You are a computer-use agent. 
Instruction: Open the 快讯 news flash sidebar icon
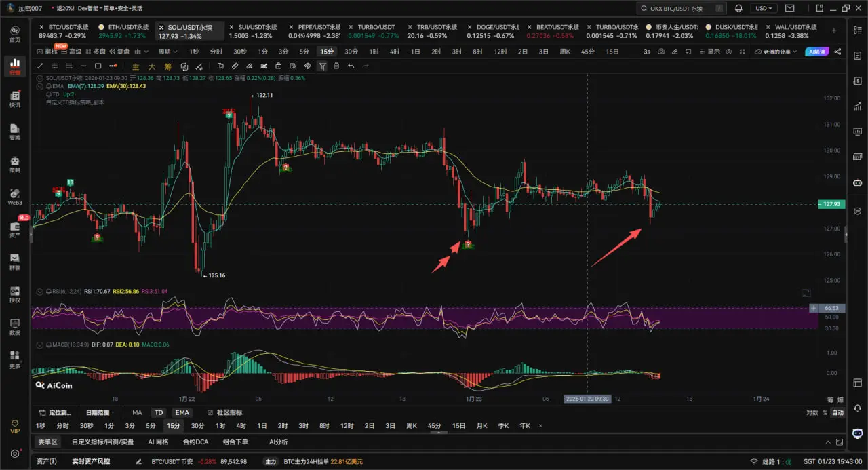(15, 99)
